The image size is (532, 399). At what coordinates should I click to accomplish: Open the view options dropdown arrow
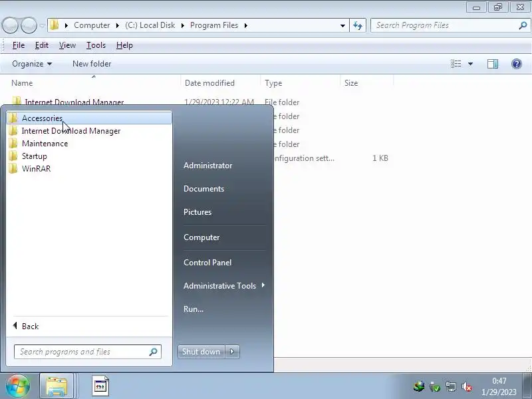(470, 64)
